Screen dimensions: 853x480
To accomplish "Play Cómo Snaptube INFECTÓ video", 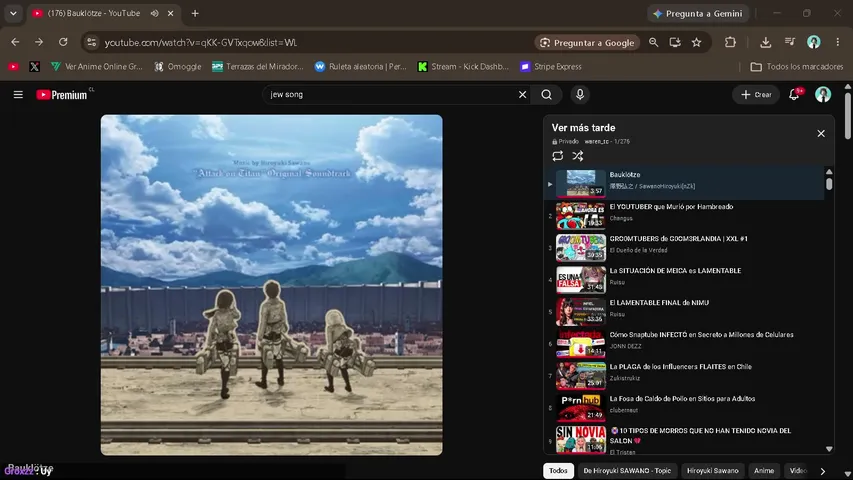I will click(x=685, y=343).
